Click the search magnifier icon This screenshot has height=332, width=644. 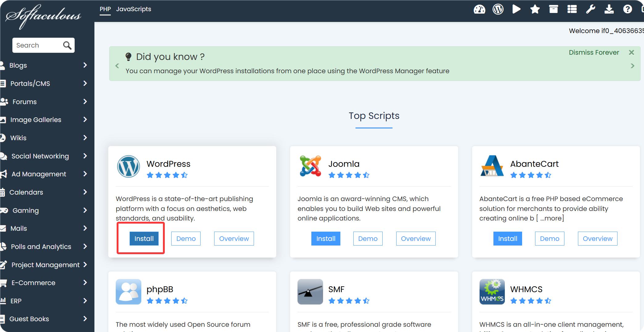[67, 45]
